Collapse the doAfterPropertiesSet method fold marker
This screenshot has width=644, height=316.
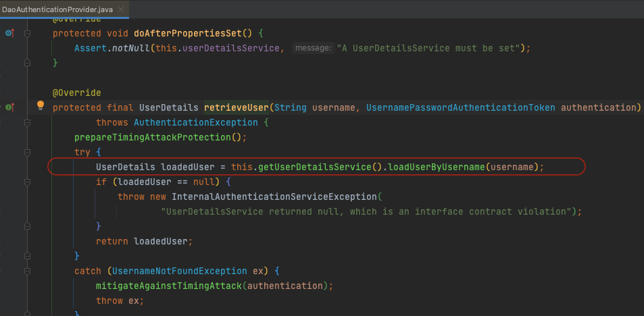click(27, 34)
